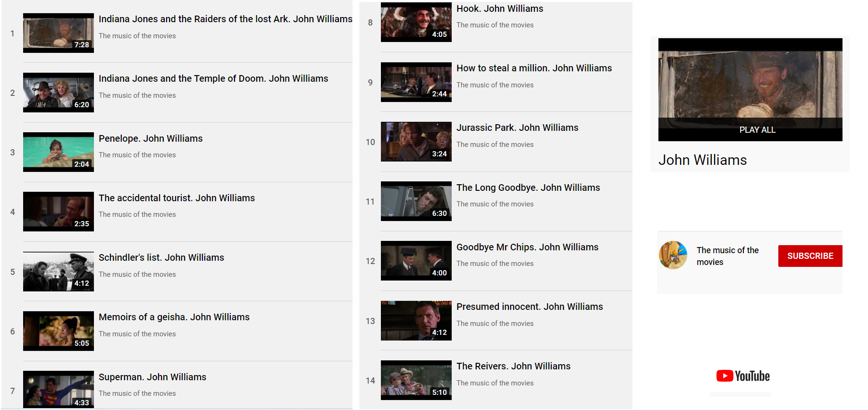Open The Long Goodbye title link
This screenshot has width=868, height=410.
pyautogui.click(x=528, y=188)
